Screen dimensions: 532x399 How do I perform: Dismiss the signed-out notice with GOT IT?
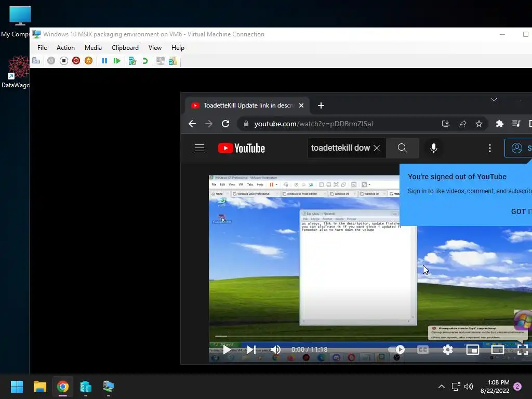click(522, 211)
